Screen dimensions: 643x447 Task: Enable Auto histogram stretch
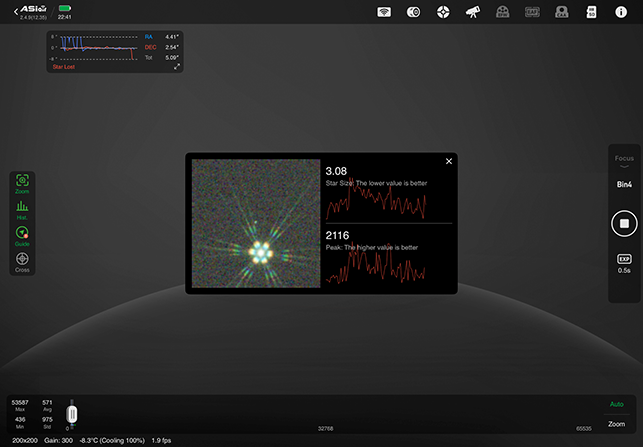(616, 404)
